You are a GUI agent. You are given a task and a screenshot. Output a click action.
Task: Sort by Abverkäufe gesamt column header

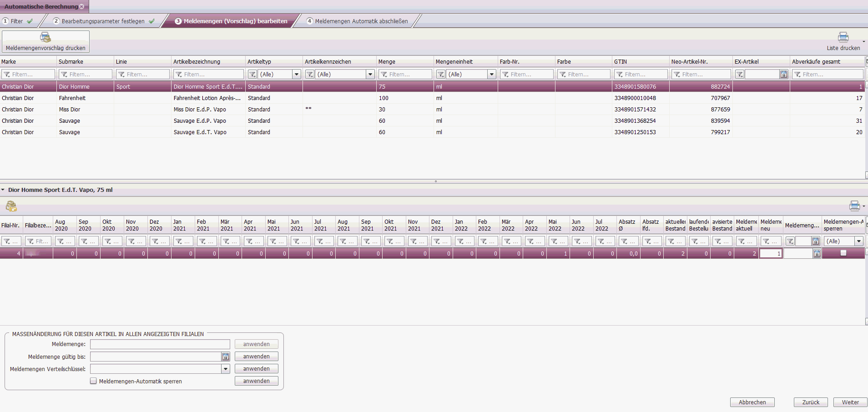click(827, 61)
